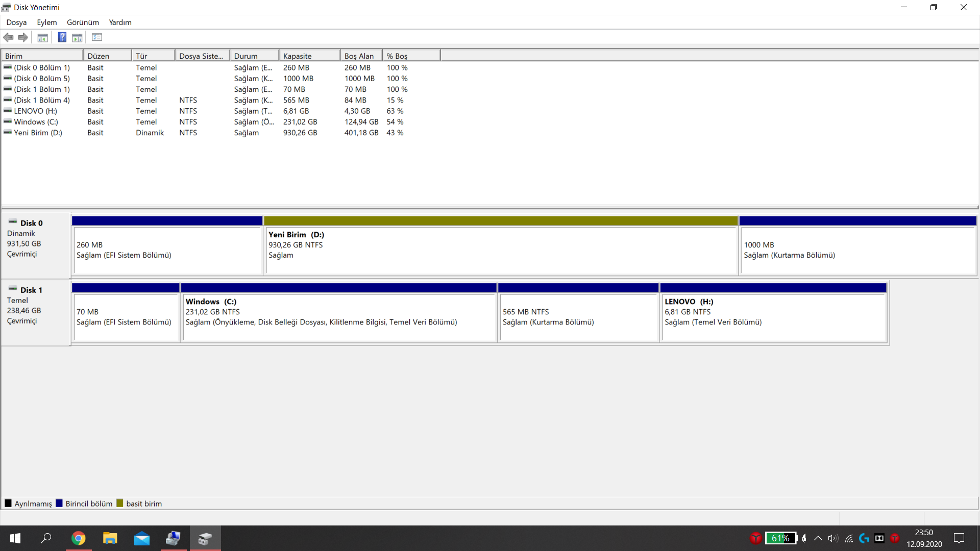
Task: Open the Dosya menu
Action: (16, 22)
